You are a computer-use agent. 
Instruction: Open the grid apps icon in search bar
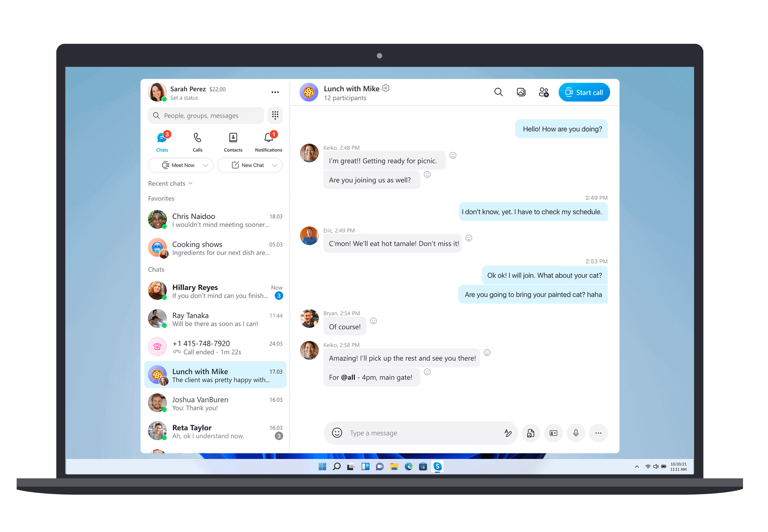coord(275,116)
